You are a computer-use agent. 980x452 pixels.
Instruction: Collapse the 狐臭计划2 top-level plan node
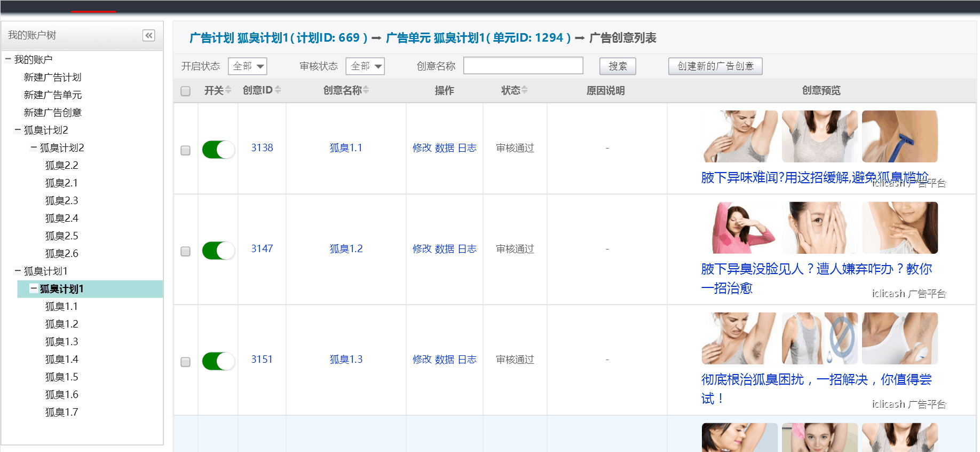click(18, 130)
